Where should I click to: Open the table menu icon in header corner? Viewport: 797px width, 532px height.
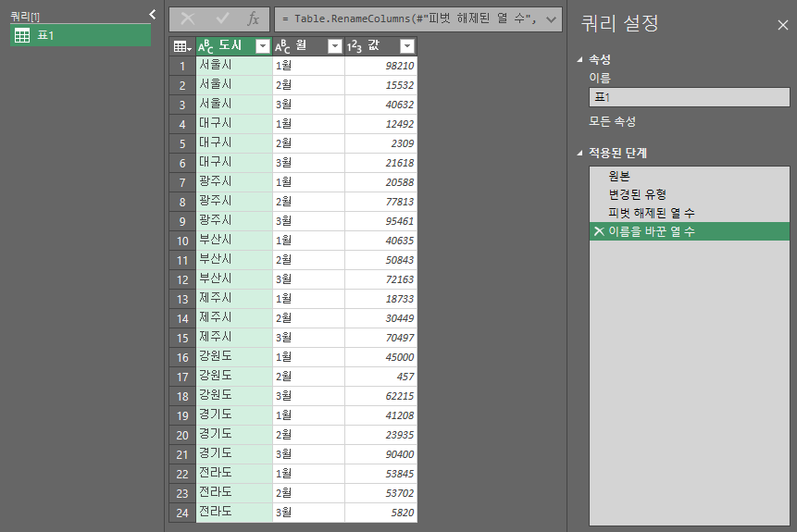point(182,47)
